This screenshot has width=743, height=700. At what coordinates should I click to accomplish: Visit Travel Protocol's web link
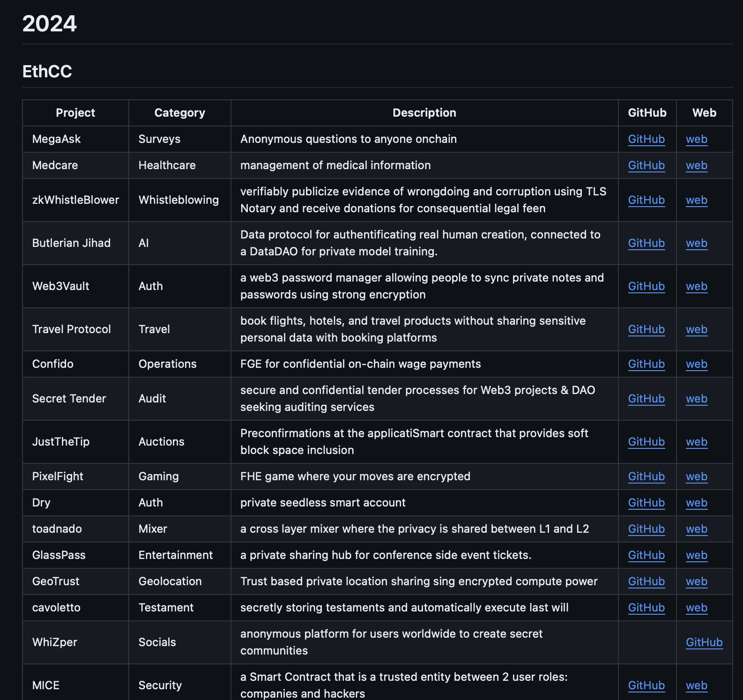coord(696,329)
